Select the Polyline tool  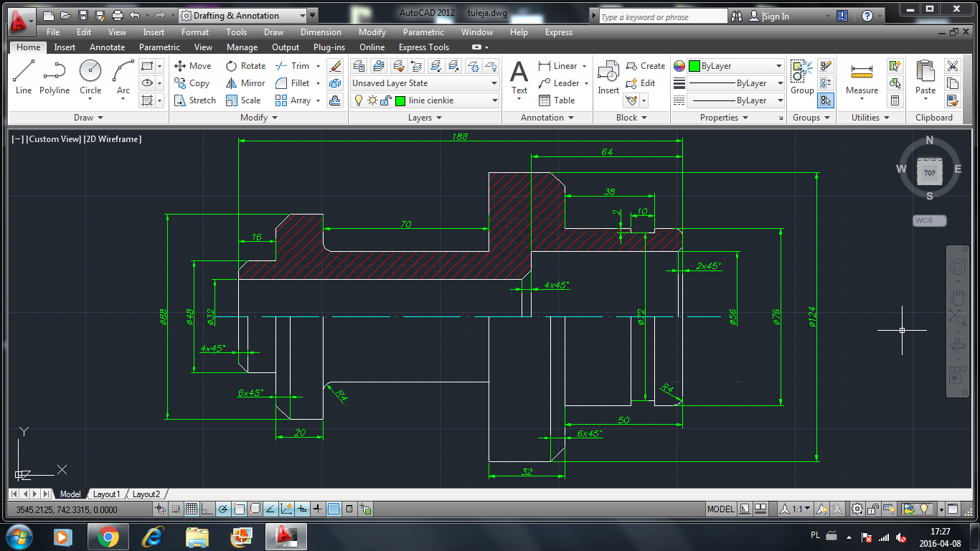click(x=55, y=77)
